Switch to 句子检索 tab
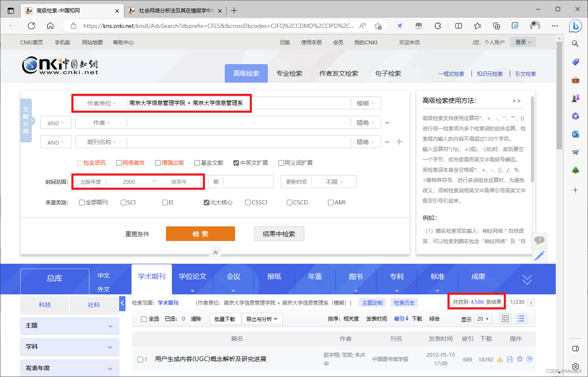The image size is (588, 377). [x=388, y=74]
